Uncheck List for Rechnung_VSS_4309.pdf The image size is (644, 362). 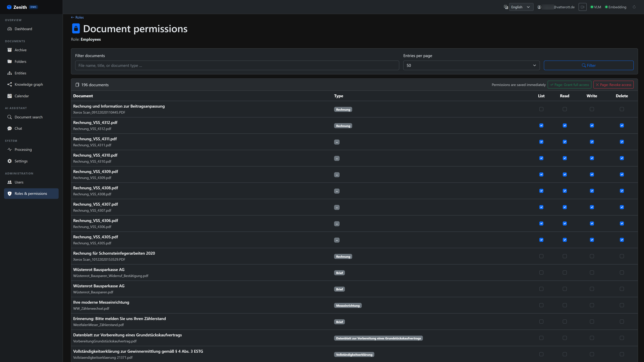[541, 175]
